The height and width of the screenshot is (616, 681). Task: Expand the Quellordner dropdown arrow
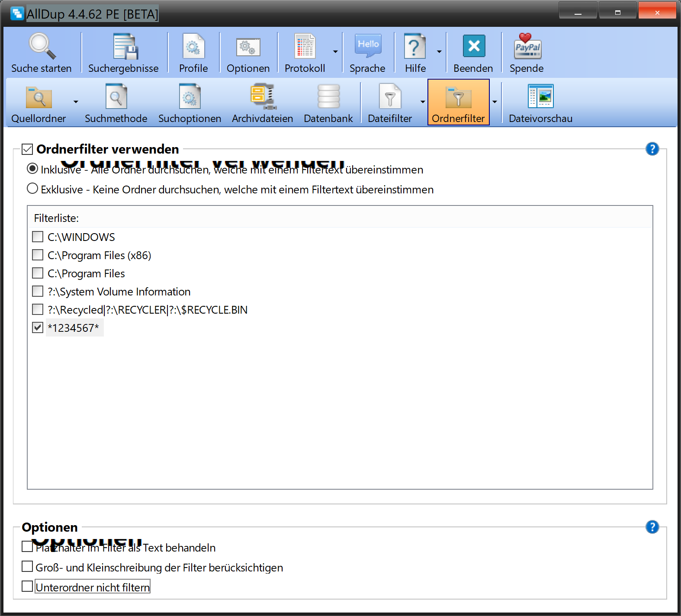76,102
